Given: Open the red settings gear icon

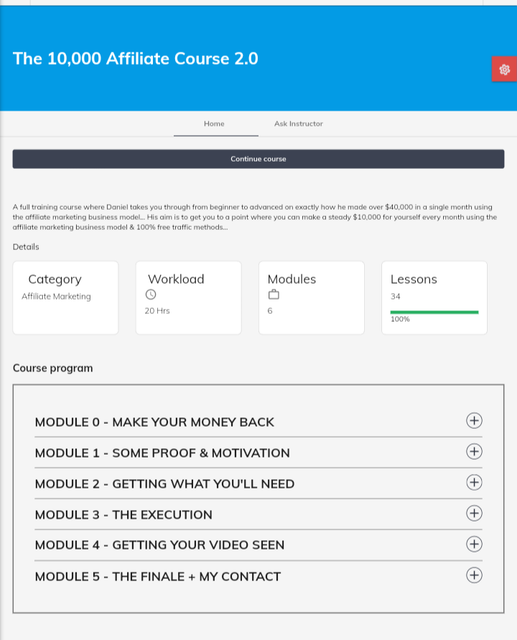Looking at the screenshot, I should pos(504,69).
